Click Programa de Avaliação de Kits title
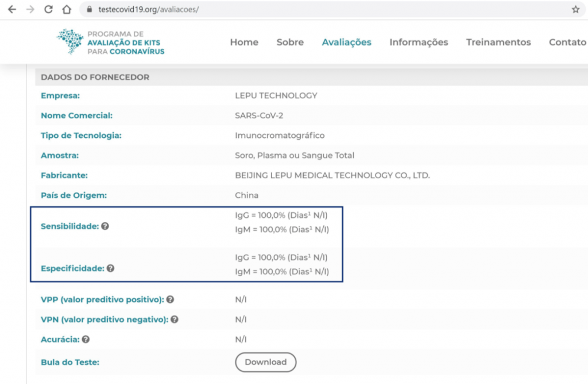The image size is (588, 384). 126,43
